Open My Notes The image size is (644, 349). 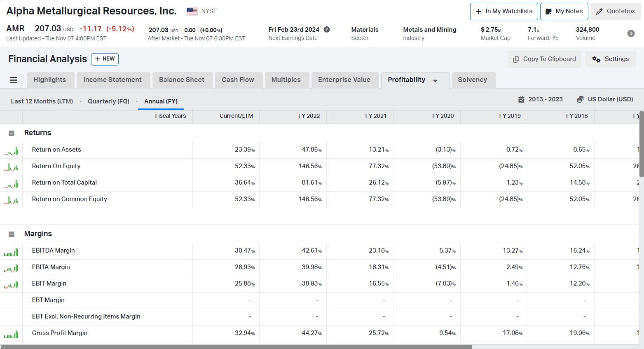(564, 12)
